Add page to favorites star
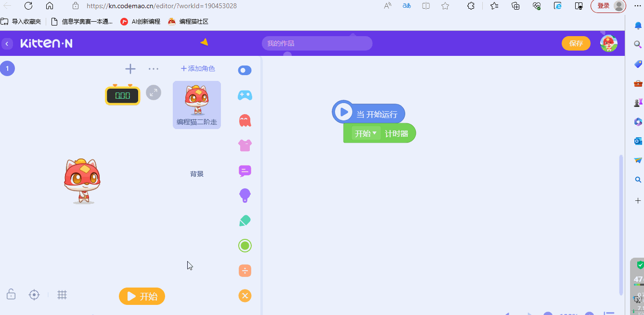The height and width of the screenshot is (315, 644). 445,6
